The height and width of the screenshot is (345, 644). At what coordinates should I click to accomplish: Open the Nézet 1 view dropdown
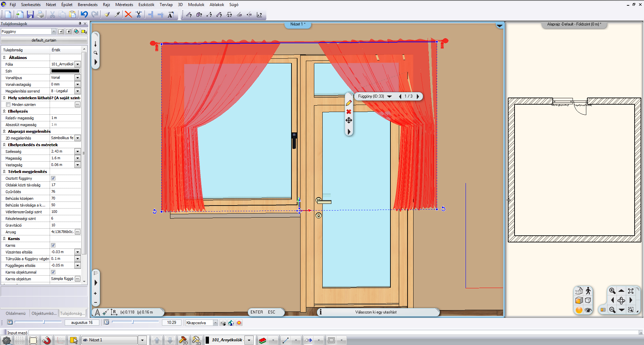[x=142, y=340]
